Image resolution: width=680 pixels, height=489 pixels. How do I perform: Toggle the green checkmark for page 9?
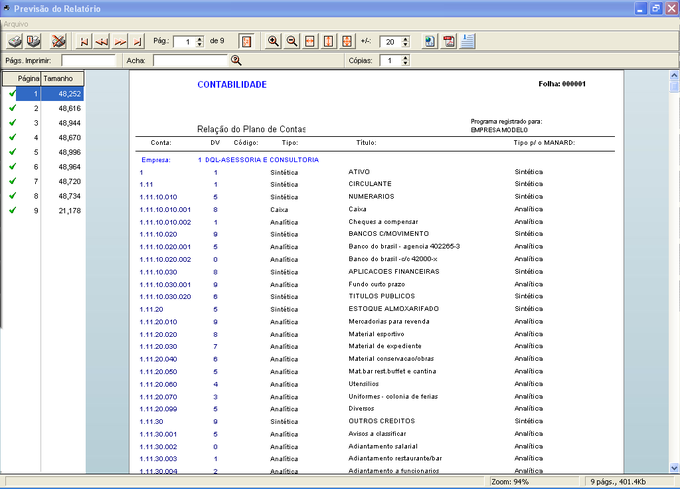click(x=12, y=210)
